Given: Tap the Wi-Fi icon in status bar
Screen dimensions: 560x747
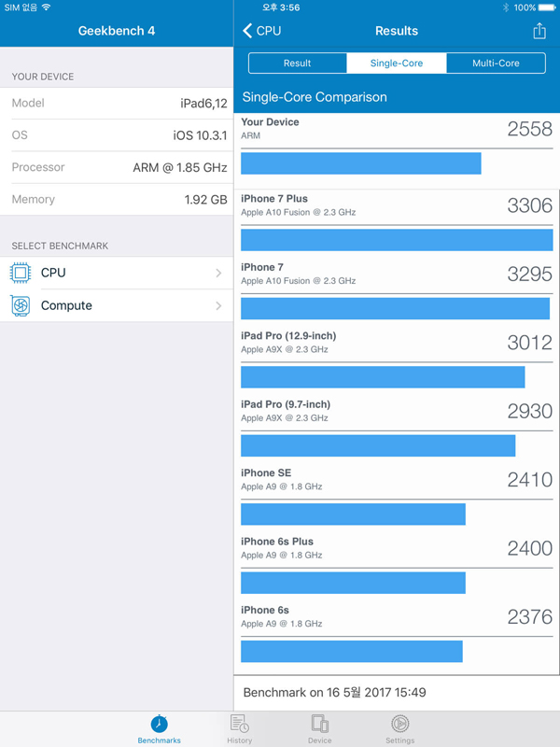Looking at the screenshot, I should (46, 7).
